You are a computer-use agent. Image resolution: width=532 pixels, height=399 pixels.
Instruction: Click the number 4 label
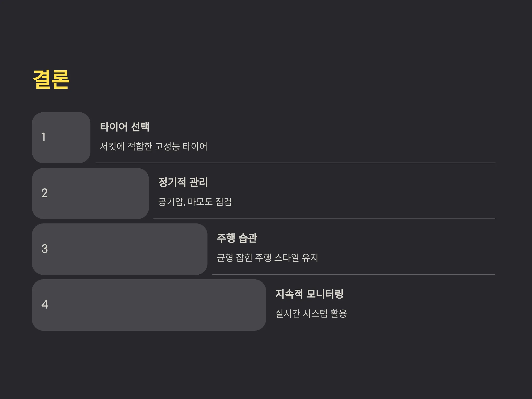coord(45,304)
